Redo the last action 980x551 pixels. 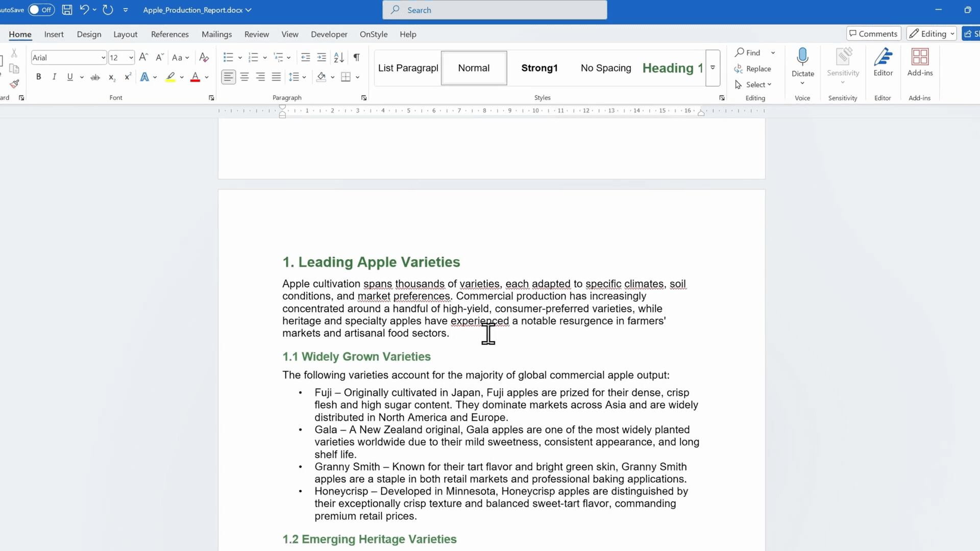click(108, 10)
